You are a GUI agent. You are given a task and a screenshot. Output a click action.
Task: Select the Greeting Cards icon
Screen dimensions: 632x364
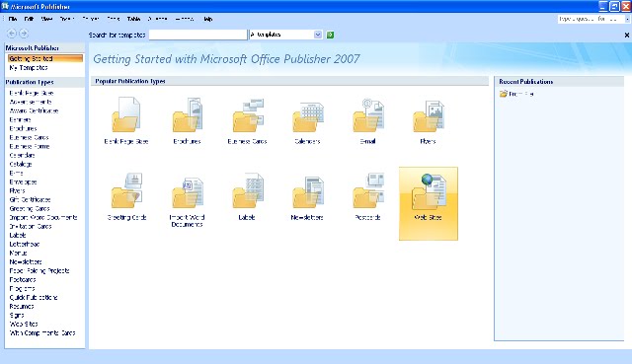(x=126, y=190)
